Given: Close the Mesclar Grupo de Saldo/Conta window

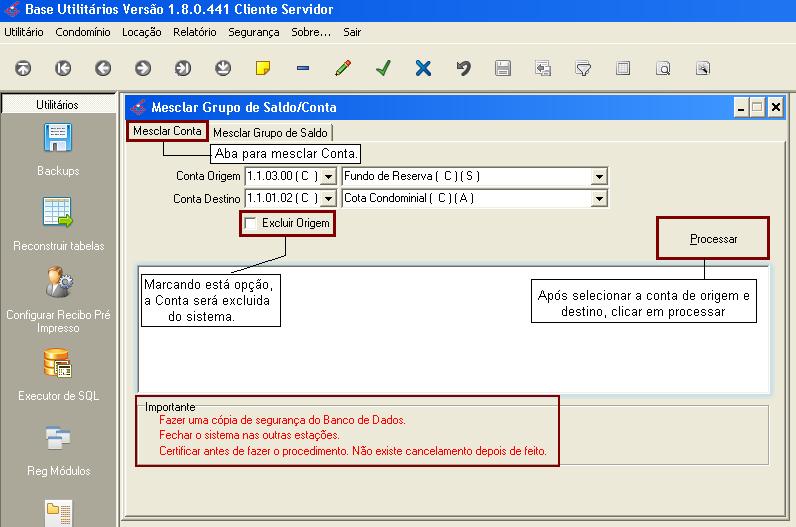Looking at the screenshot, I should pyautogui.click(x=776, y=108).
